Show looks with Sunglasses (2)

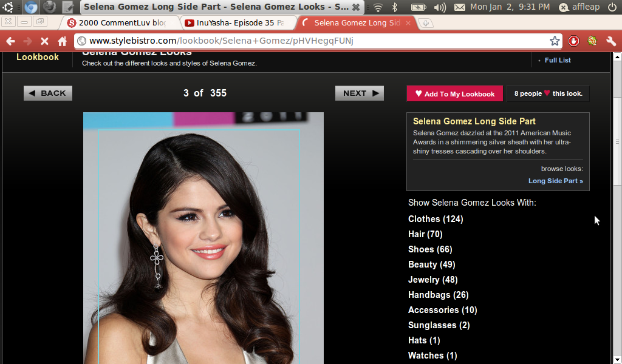point(439,325)
